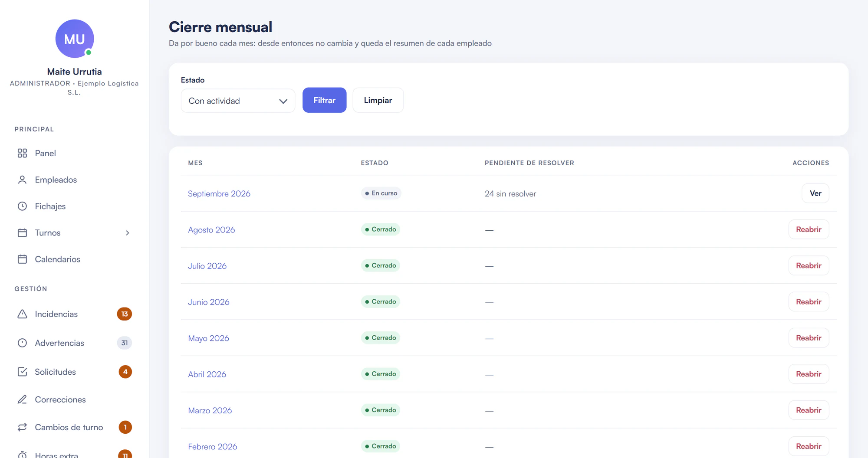868x458 pixels.
Task: Reopen Abril 2026 closure
Action: click(x=809, y=374)
